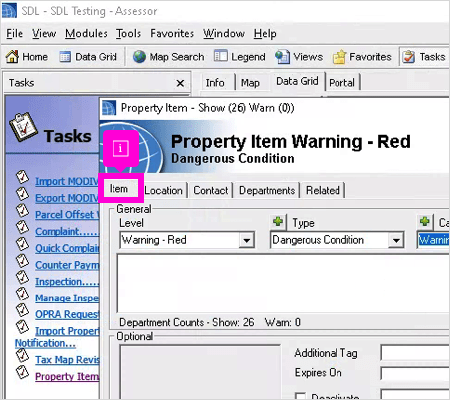Open the Views toolbar icon
450x400 pixels.
[299, 57]
